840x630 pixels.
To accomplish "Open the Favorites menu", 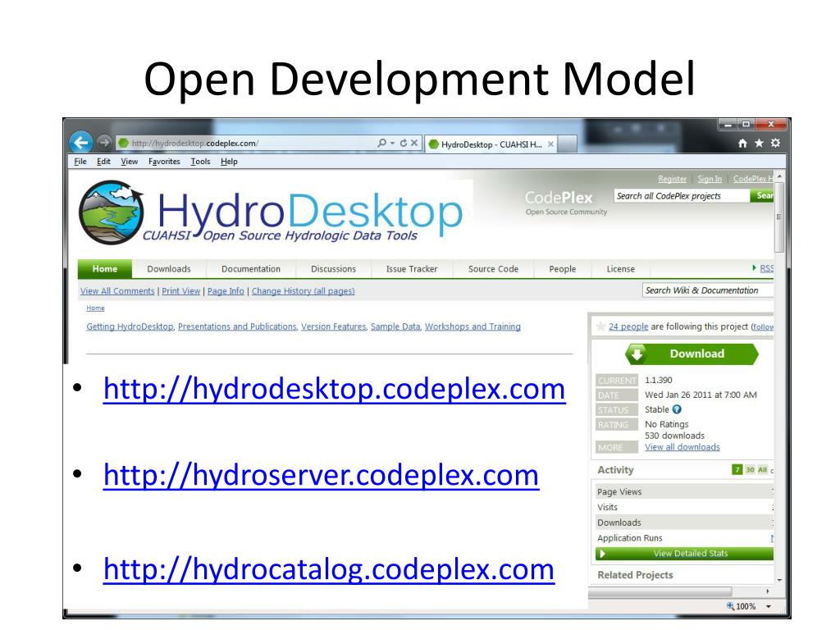I will pyautogui.click(x=164, y=162).
